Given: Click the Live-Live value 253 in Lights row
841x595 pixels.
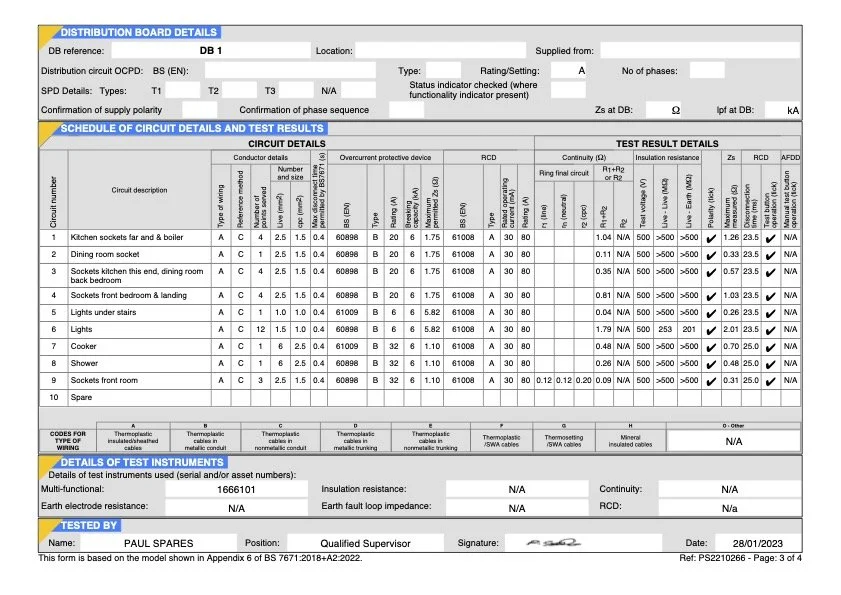Looking at the screenshot, I should point(665,329).
